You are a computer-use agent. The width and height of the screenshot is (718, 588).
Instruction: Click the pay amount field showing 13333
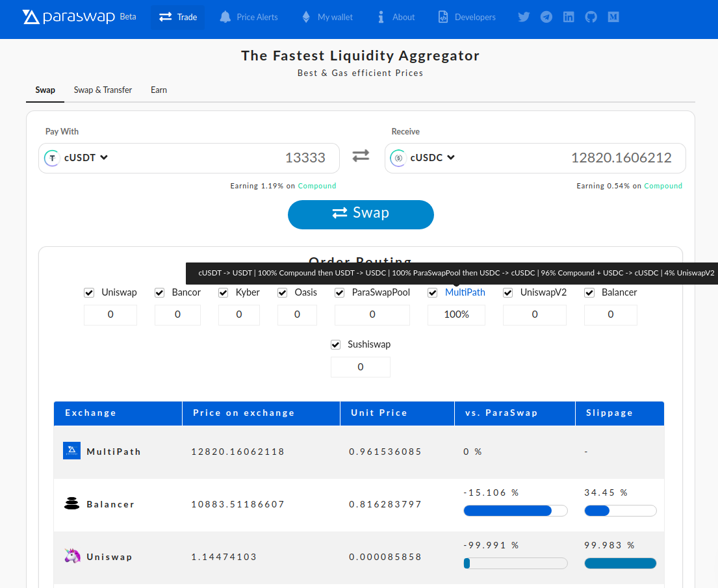click(x=305, y=157)
